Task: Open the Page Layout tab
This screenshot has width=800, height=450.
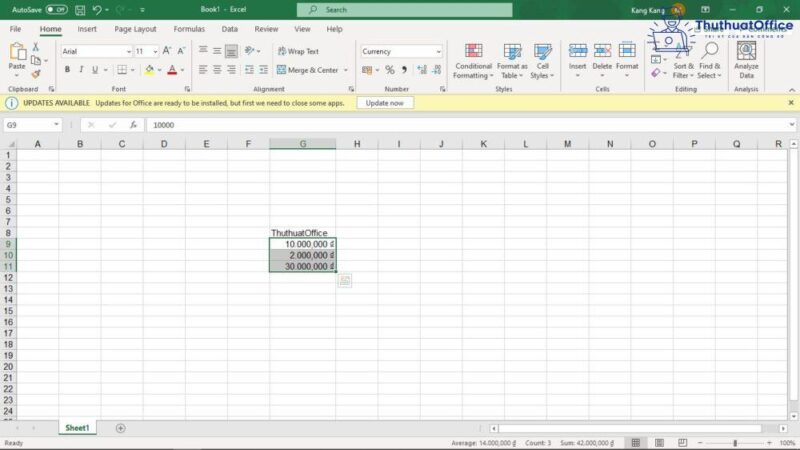Action: tap(135, 29)
